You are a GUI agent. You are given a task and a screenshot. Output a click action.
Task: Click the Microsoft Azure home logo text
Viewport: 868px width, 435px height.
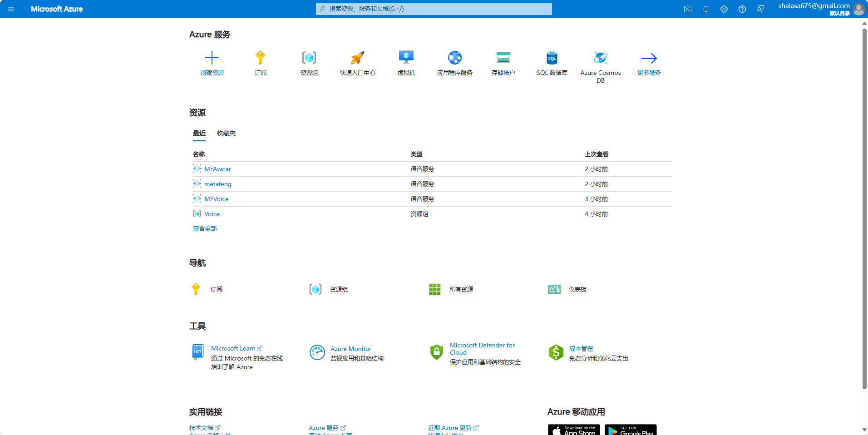(x=57, y=9)
